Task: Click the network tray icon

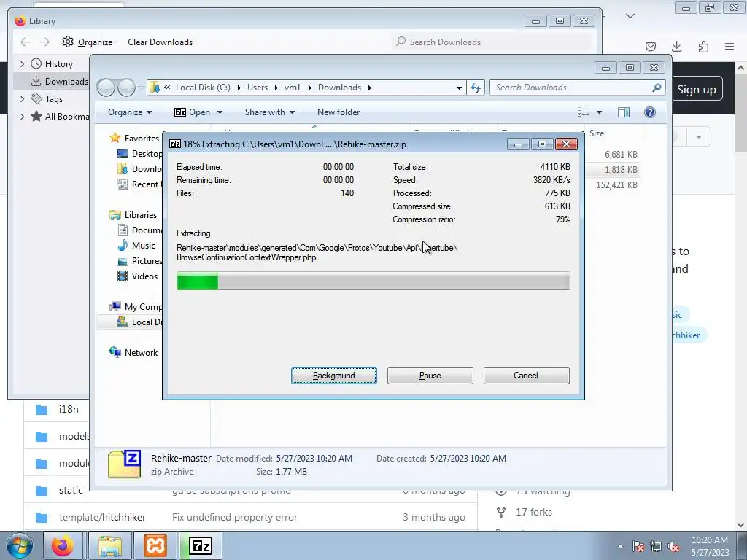Action: click(656, 546)
